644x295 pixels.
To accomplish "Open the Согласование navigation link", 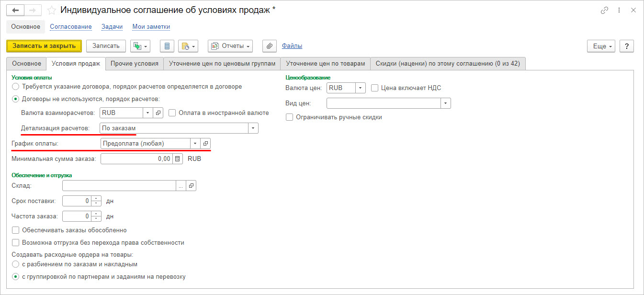I will tap(71, 27).
